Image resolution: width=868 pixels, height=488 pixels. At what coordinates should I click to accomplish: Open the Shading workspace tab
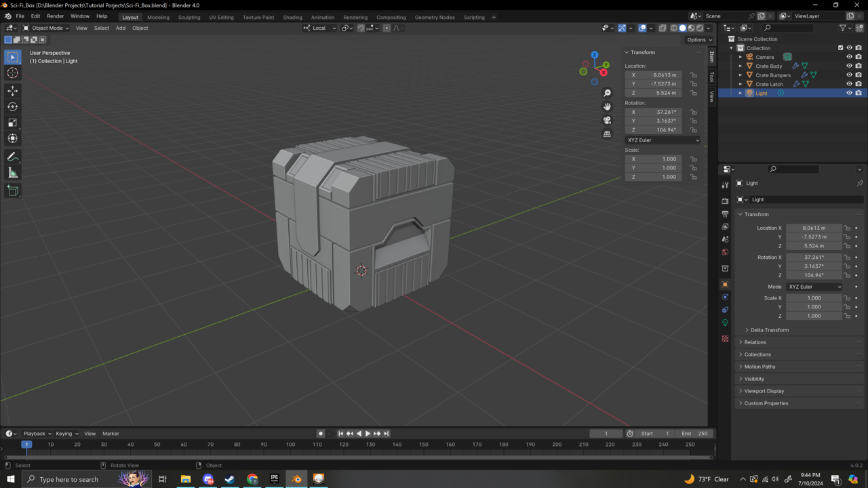pyautogui.click(x=292, y=17)
